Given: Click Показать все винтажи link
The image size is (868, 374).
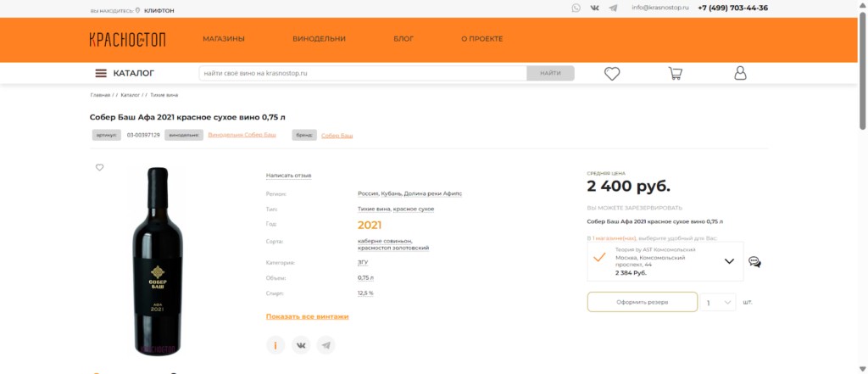Looking at the screenshot, I should click(307, 316).
